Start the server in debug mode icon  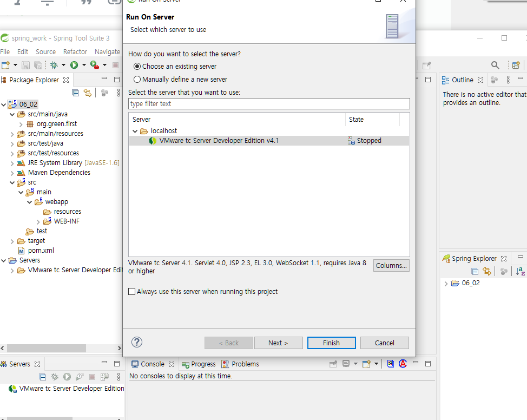[55, 377]
